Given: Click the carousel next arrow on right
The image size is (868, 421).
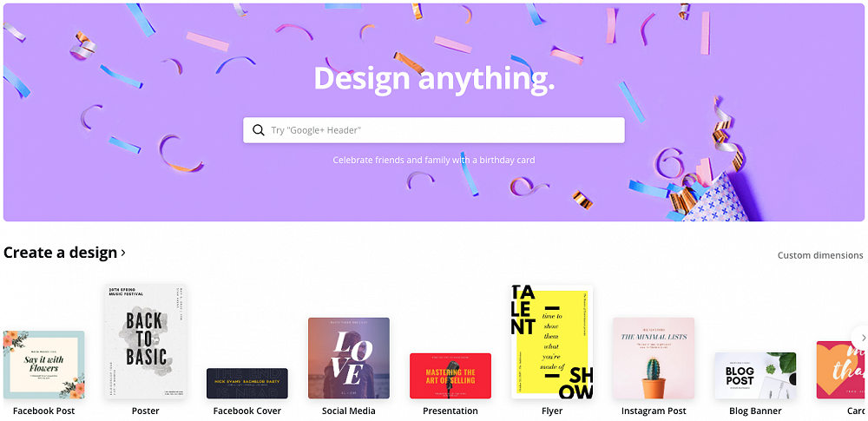Looking at the screenshot, I should 861,338.
